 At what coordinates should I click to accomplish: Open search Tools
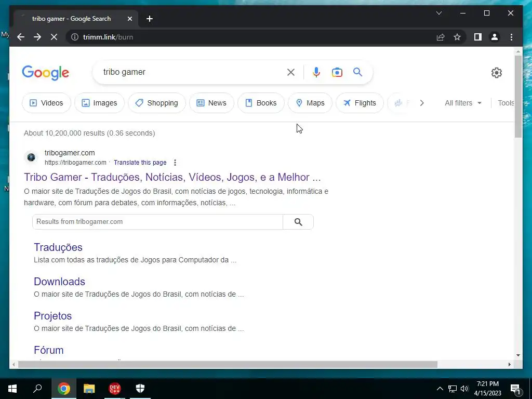[506, 103]
